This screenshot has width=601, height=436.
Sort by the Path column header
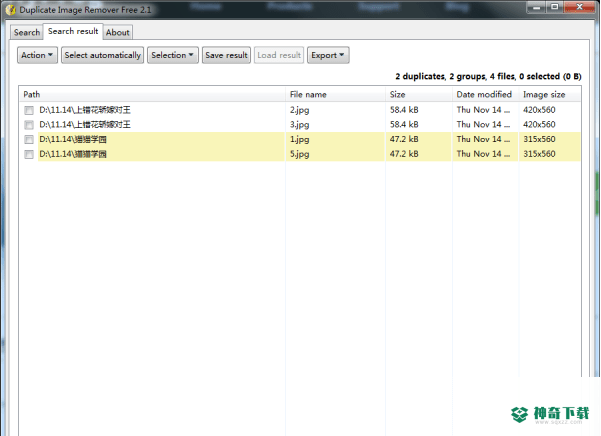coord(152,94)
